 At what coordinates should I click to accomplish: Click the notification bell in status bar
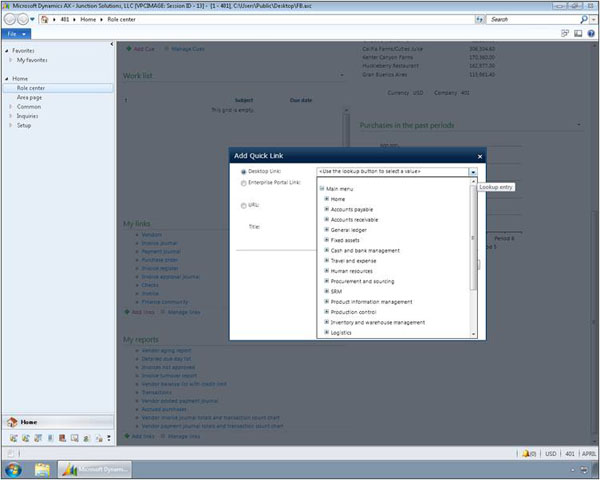coord(526,454)
